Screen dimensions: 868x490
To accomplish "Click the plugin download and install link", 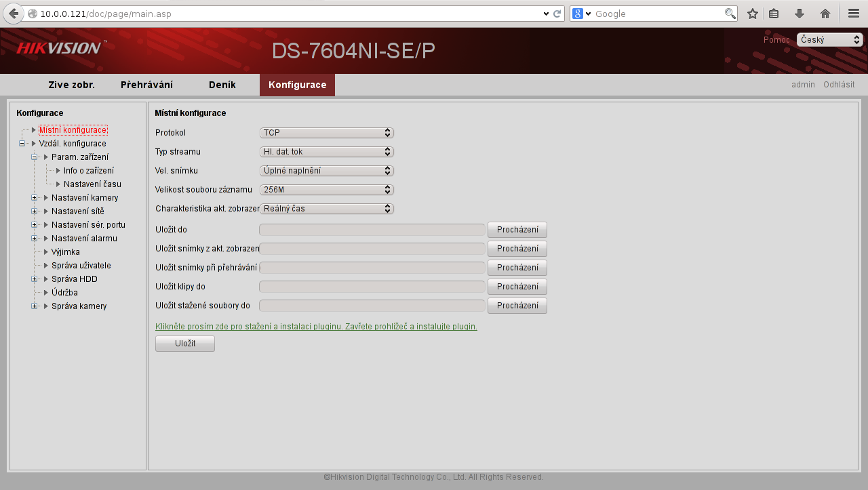I will pos(316,327).
